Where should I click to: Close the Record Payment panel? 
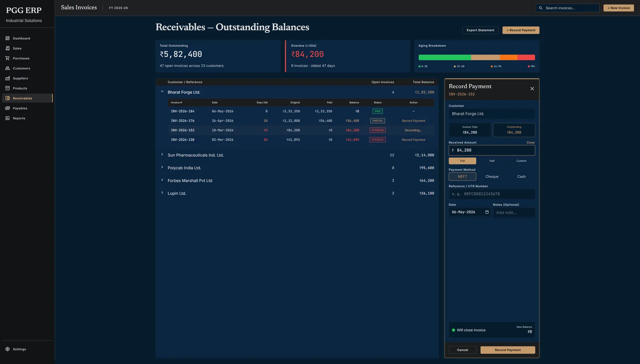tap(532, 89)
